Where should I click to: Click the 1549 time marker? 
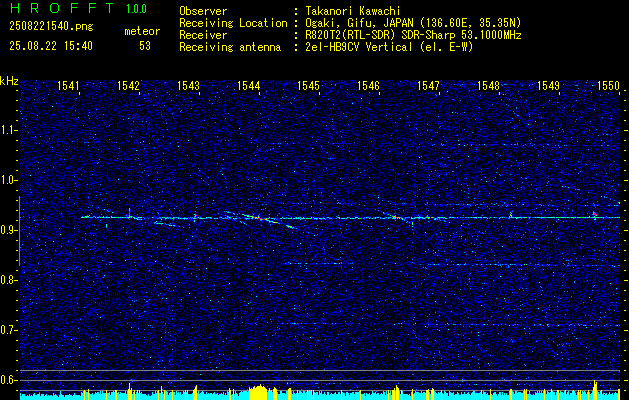tap(548, 86)
